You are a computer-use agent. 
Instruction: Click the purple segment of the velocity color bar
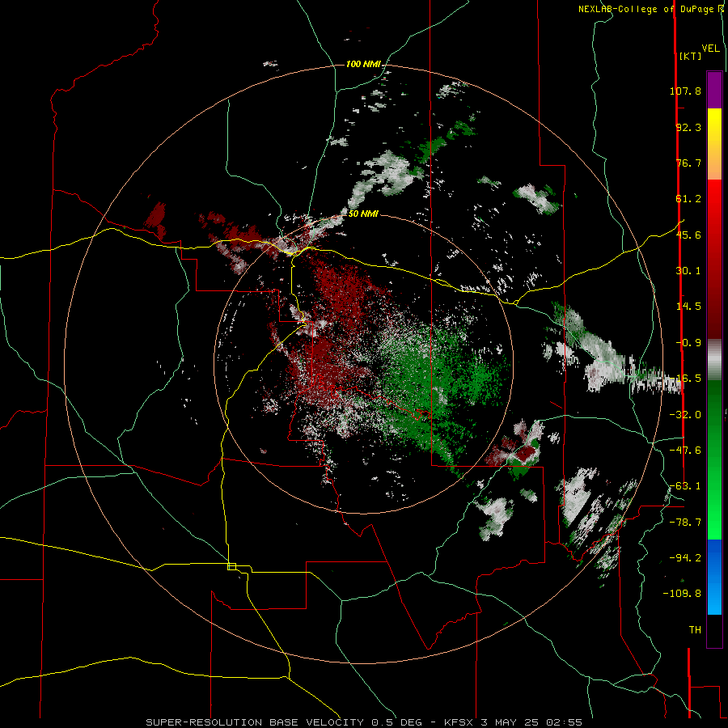(714, 90)
